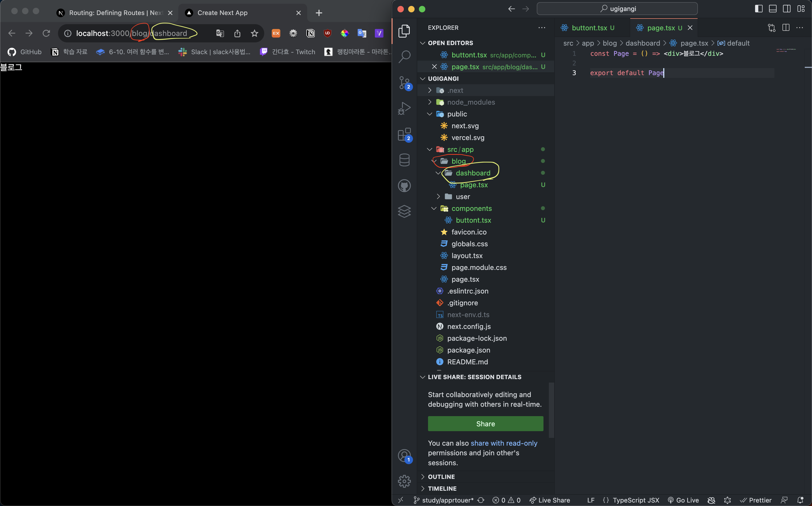The height and width of the screenshot is (506, 812).
Task: Open the GitHub bookmark
Action: (25, 52)
